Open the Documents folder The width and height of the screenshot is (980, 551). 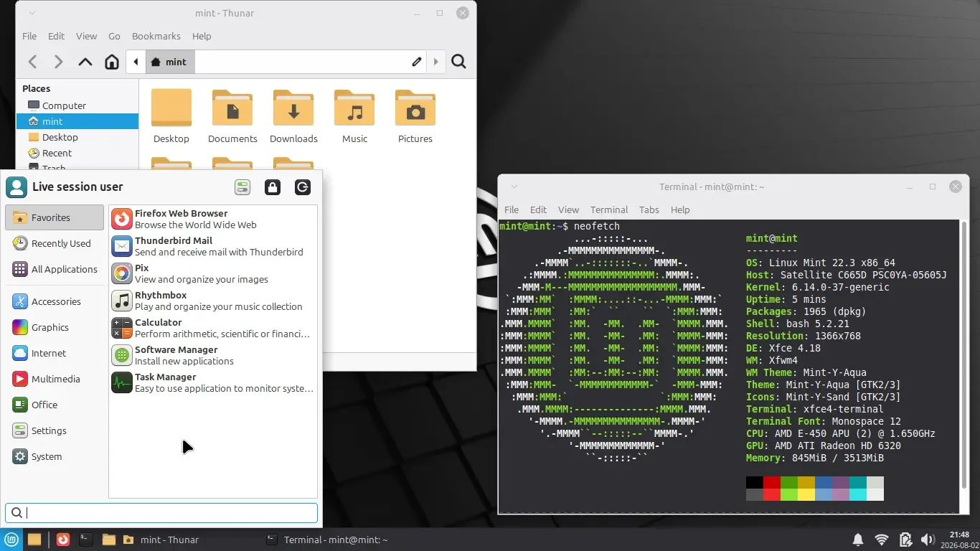pyautogui.click(x=232, y=116)
